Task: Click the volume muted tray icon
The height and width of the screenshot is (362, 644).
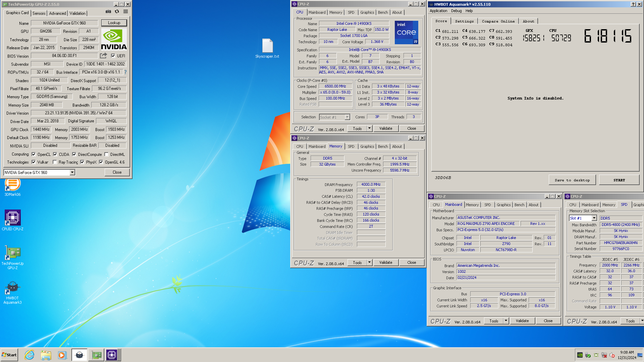Action: pyautogui.click(x=612, y=355)
